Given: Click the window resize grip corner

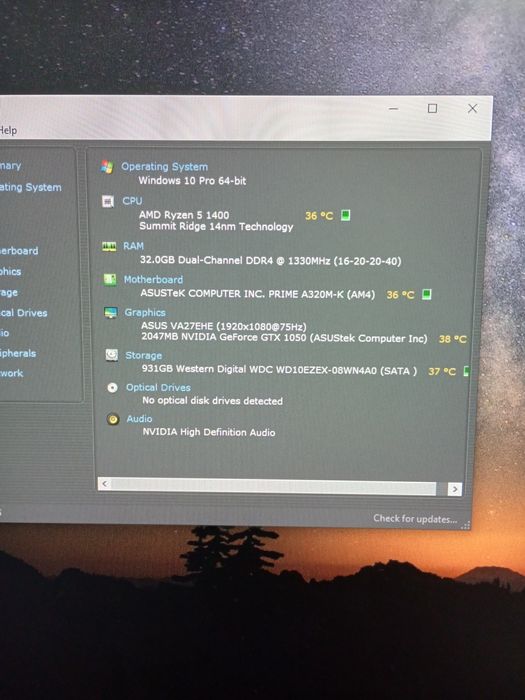Looking at the screenshot, I should click(465, 525).
